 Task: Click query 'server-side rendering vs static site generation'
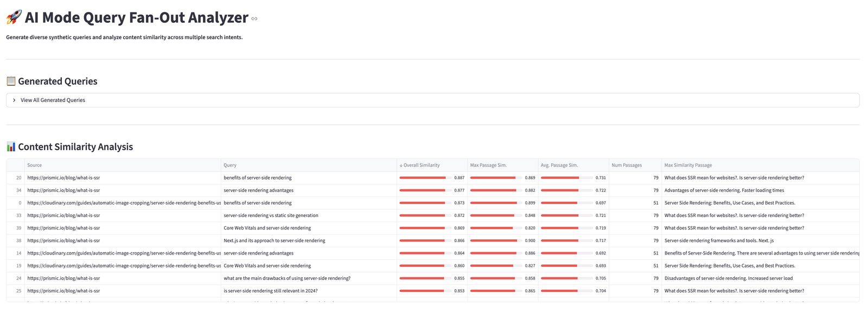(x=271, y=215)
